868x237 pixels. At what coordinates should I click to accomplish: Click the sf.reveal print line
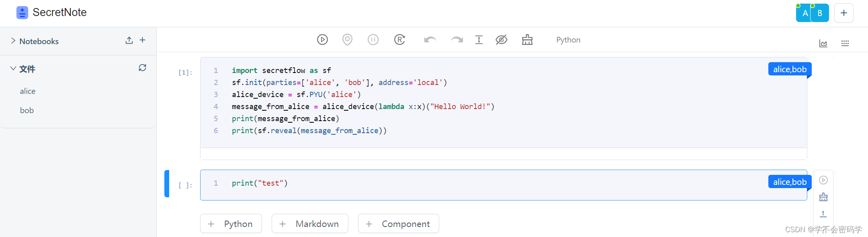[309, 130]
